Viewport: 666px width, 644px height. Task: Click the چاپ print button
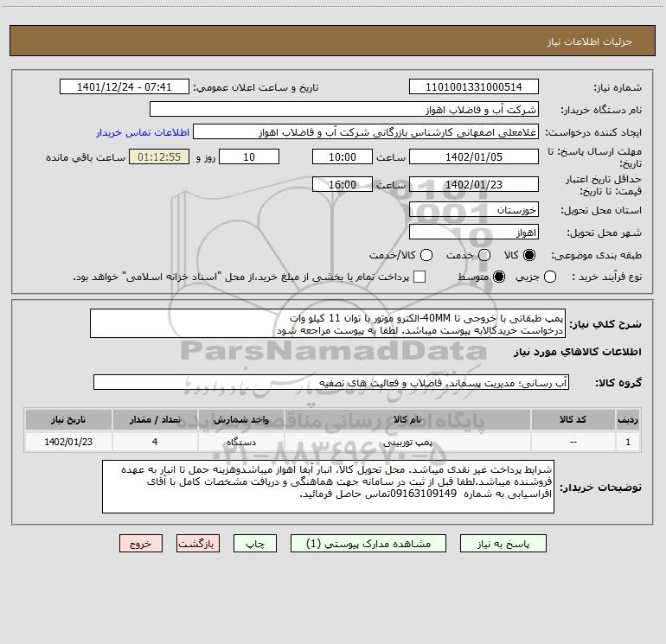[255, 544]
